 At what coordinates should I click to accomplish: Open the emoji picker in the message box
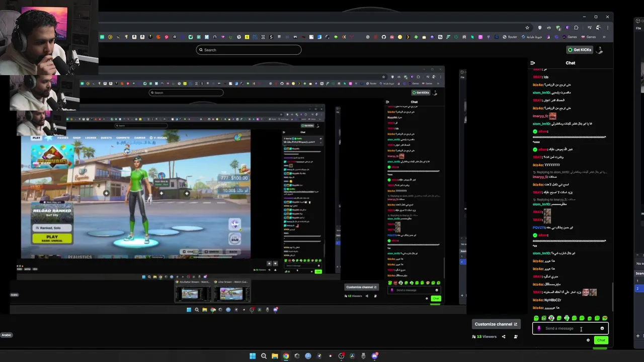tap(602, 328)
